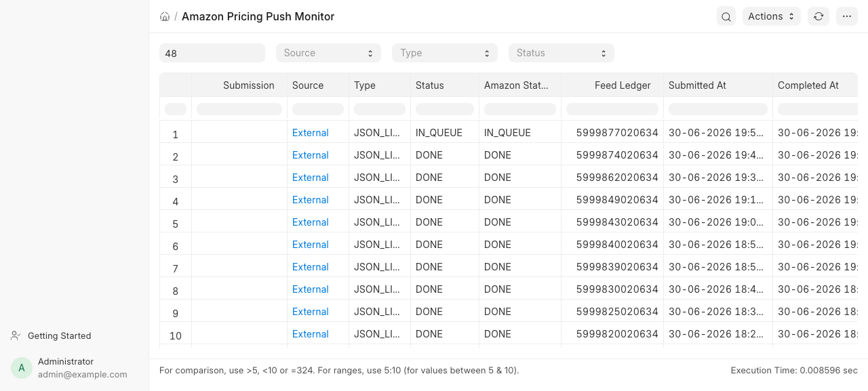Click feed ledger 5999820020634
Viewport: 868px width, 391px height.
[x=617, y=334]
